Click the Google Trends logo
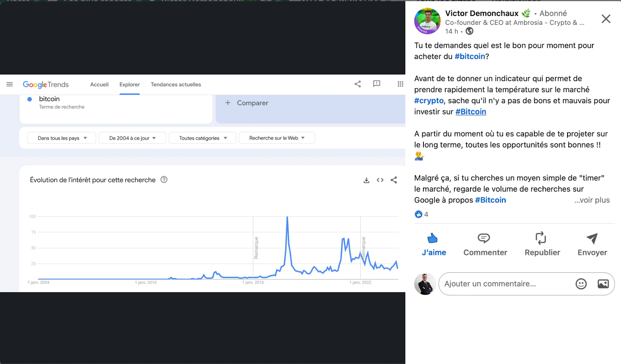The image size is (621, 364). (46, 85)
